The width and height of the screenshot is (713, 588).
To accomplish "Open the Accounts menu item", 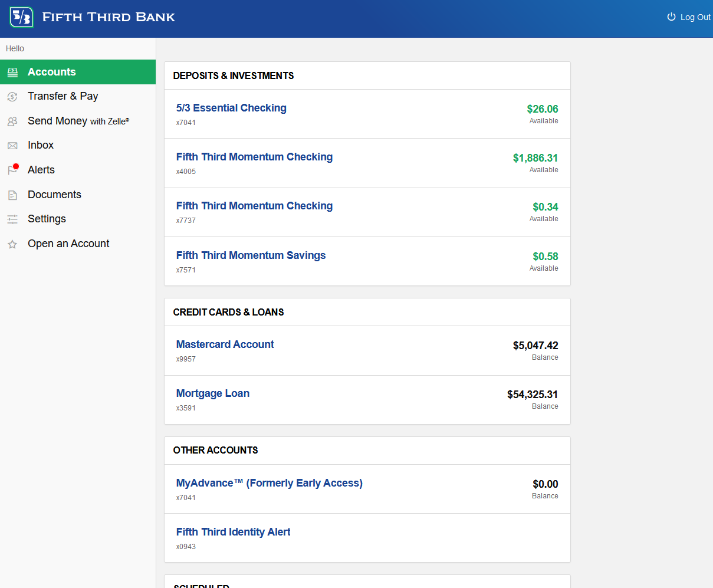I will [78, 72].
